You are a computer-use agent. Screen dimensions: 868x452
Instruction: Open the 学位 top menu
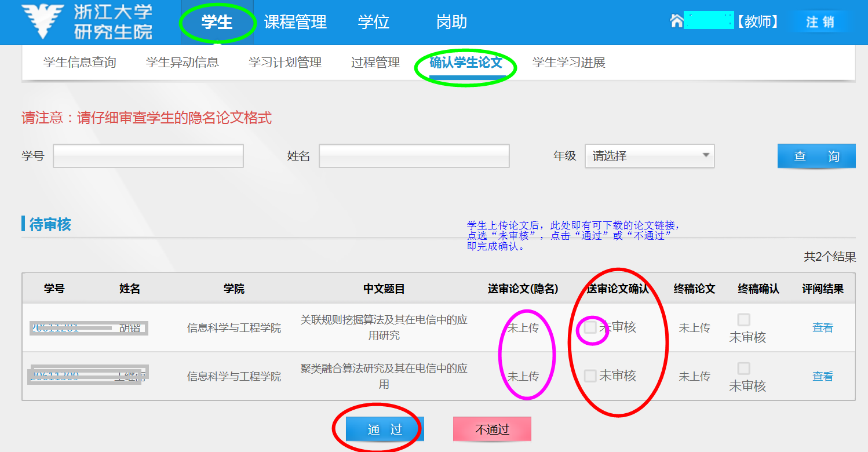(x=374, y=23)
